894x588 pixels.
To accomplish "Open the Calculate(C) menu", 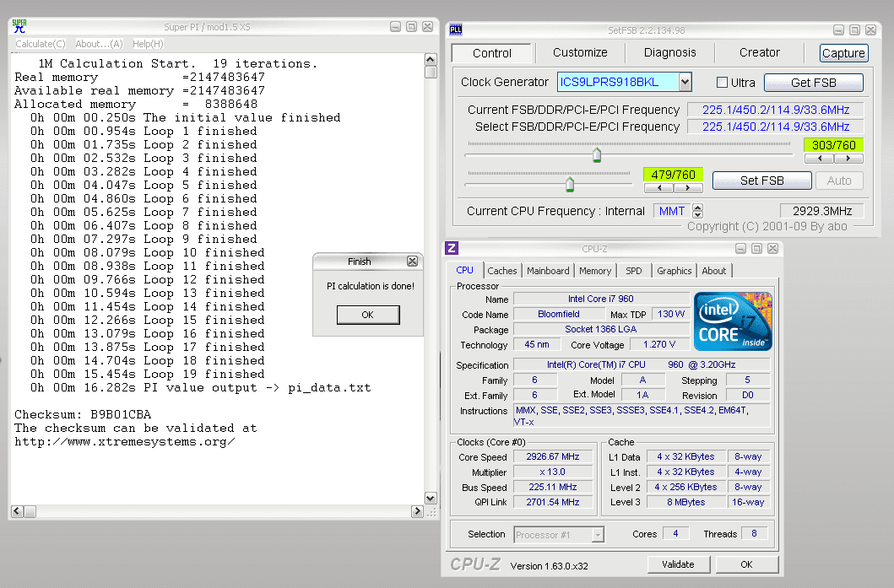I will 40,44.
